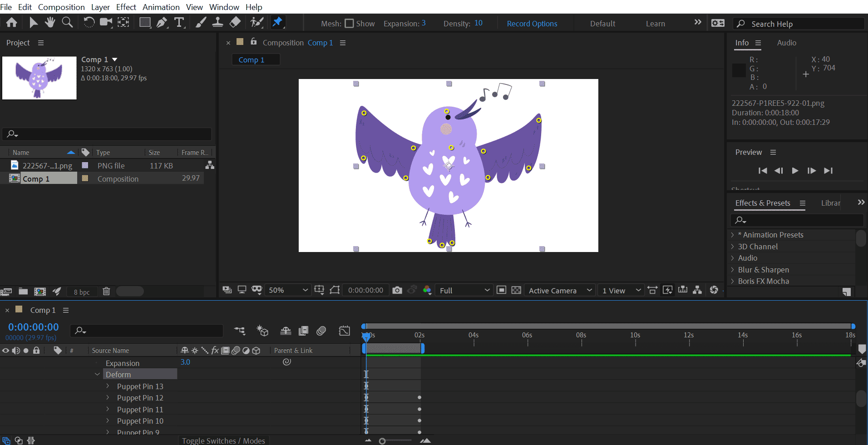The width and height of the screenshot is (868, 445).
Task: Switch to the Audio panel tab
Action: (786, 43)
